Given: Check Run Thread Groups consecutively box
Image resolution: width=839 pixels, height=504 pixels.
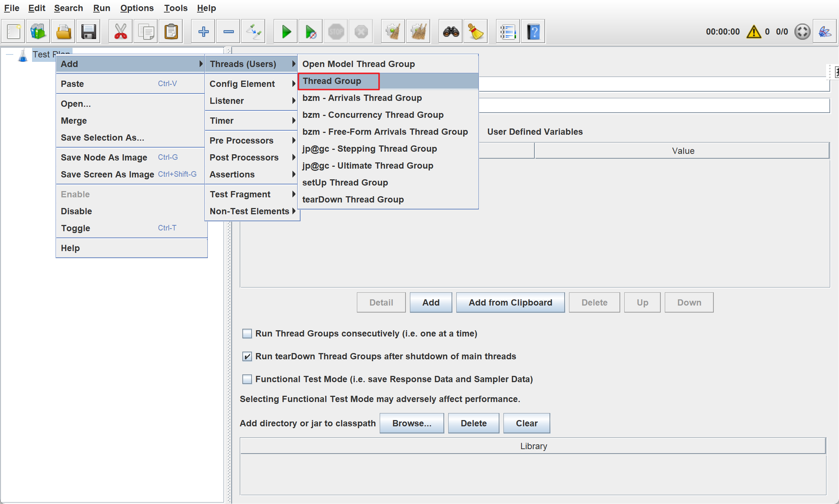Looking at the screenshot, I should click(247, 334).
